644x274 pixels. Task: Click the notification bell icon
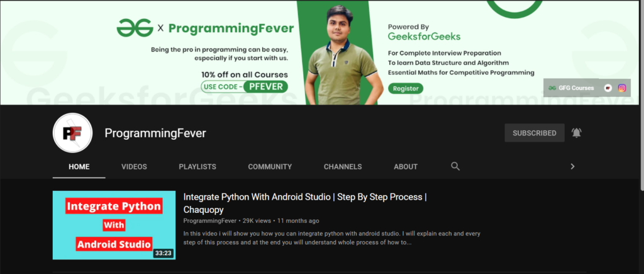tap(577, 133)
